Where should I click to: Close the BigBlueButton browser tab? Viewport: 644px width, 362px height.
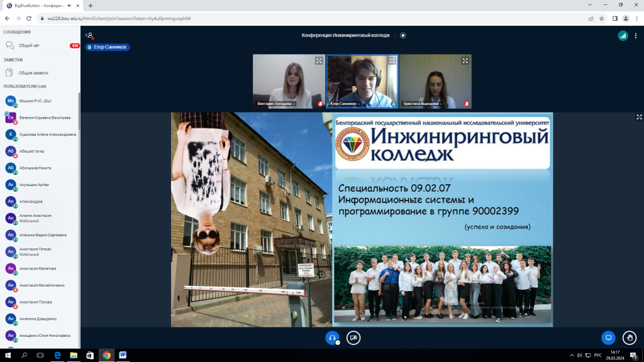tap(77, 6)
